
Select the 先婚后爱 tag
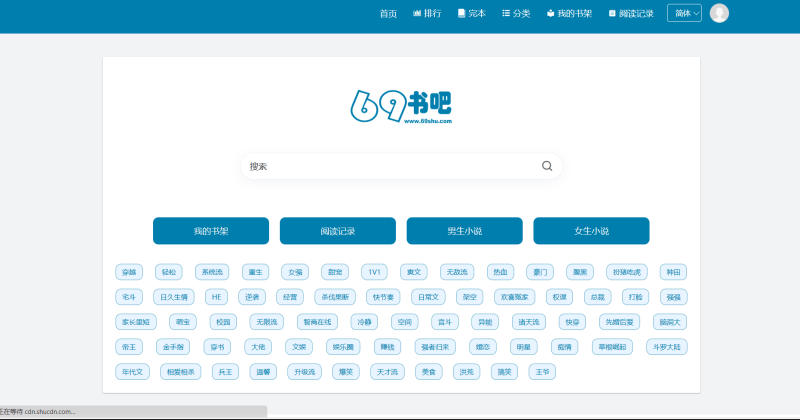[x=619, y=322]
